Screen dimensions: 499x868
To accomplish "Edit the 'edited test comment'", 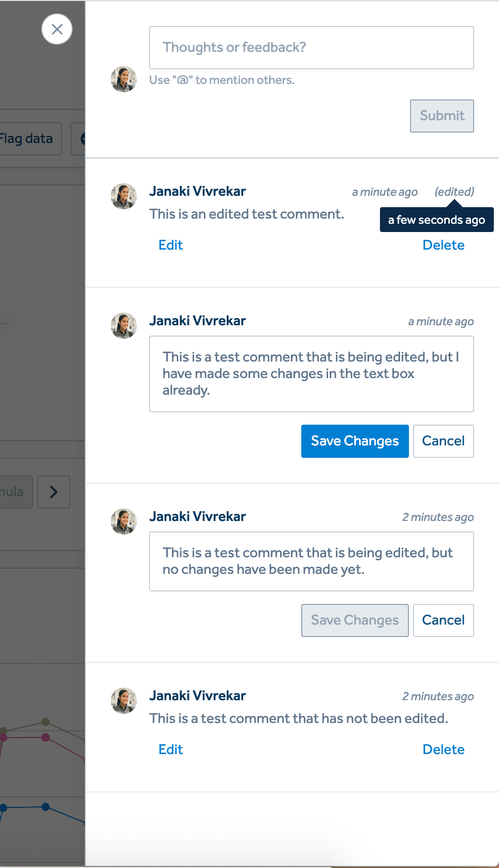I will pyautogui.click(x=171, y=245).
